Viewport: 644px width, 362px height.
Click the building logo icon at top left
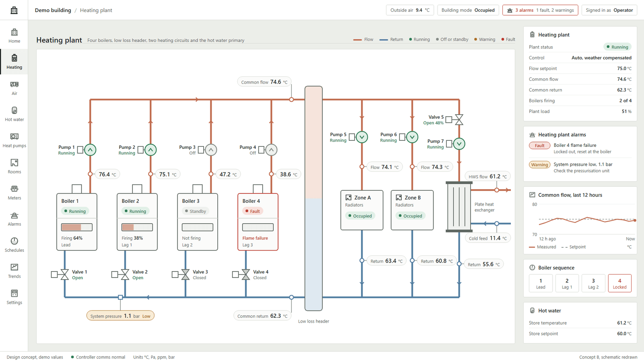pyautogui.click(x=14, y=10)
